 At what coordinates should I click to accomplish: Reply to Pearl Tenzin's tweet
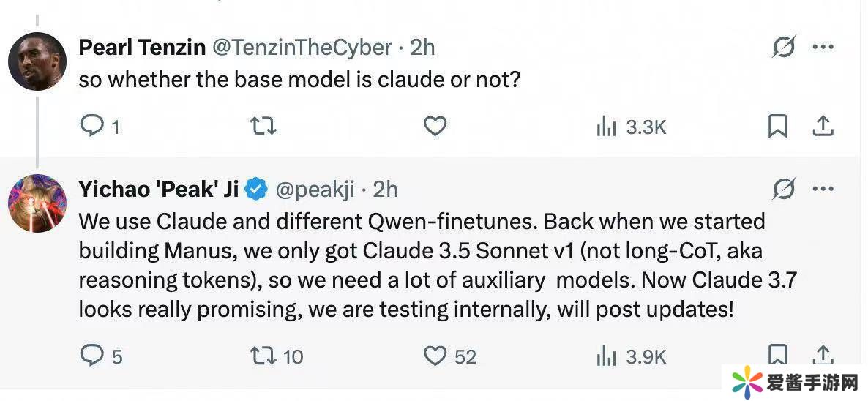91,127
